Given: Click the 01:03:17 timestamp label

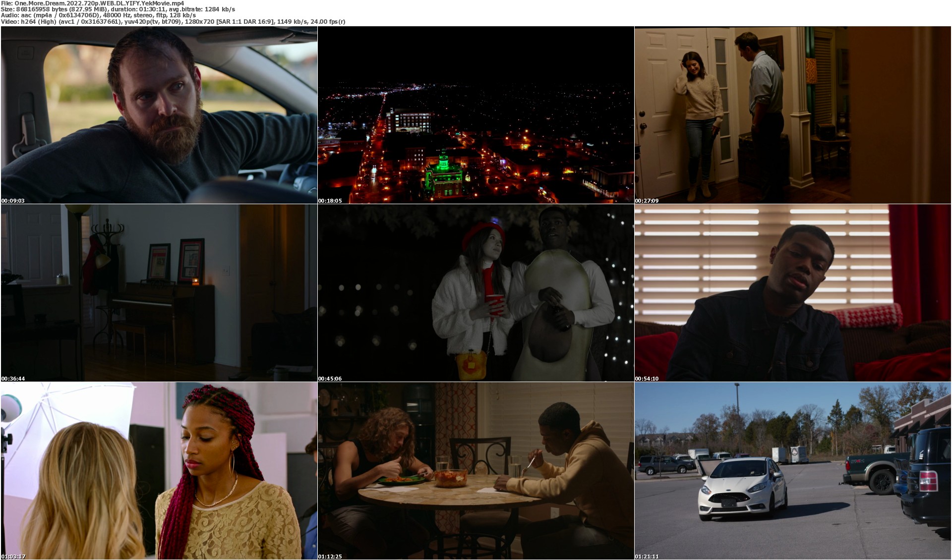Looking at the screenshot, I should pyautogui.click(x=13, y=557).
